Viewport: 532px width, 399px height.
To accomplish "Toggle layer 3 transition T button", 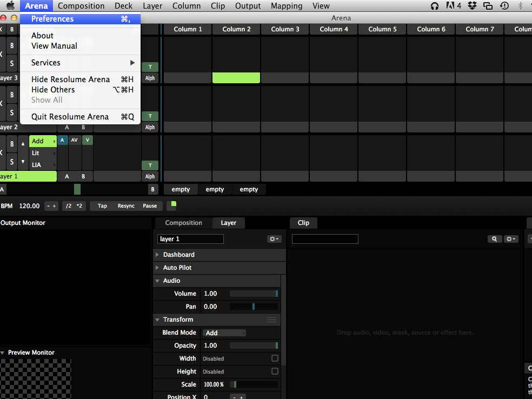I will (x=150, y=67).
